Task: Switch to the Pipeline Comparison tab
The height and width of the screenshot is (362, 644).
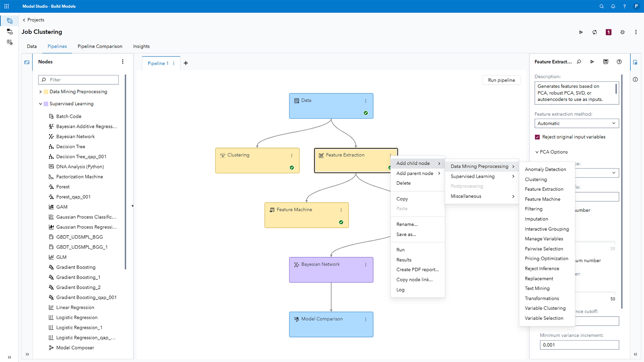Action: 100,46
